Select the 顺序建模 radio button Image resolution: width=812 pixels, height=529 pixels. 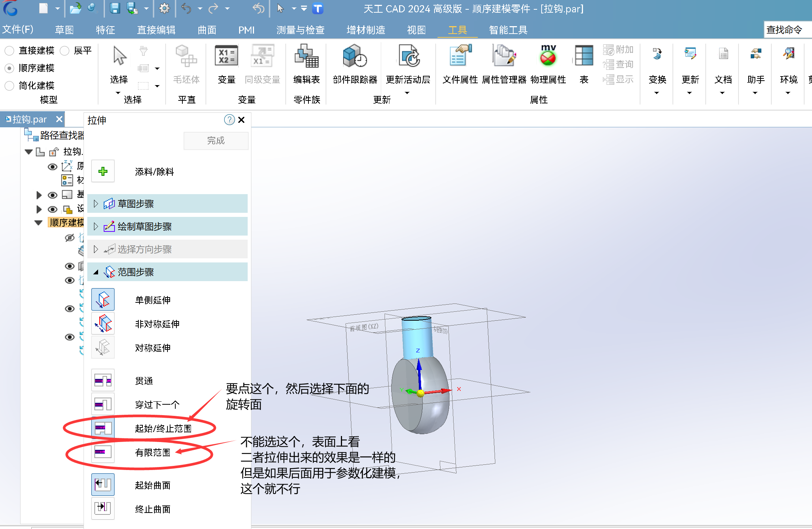point(9,68)
